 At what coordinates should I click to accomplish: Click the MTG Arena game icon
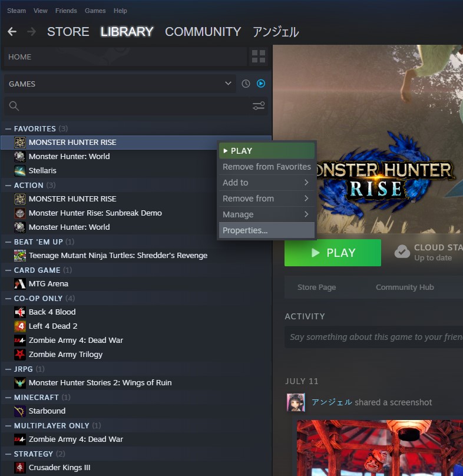click(x=20, y=283)
